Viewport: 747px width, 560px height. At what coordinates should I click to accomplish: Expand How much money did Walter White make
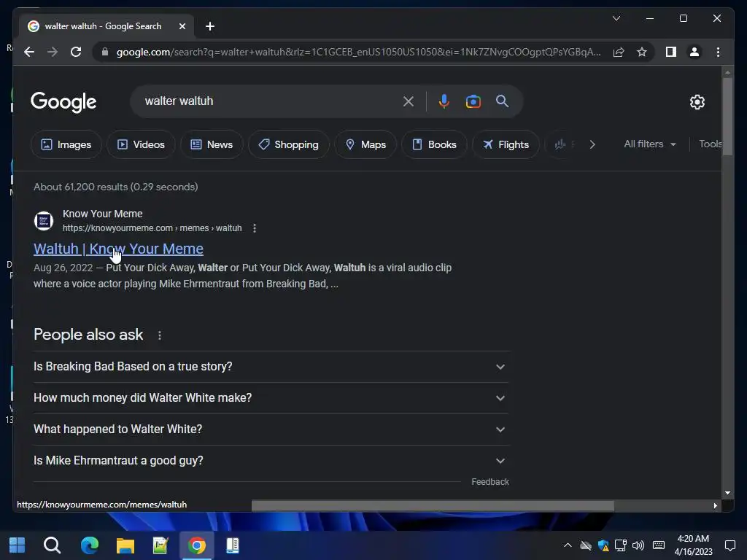click(x=271, y=398)
